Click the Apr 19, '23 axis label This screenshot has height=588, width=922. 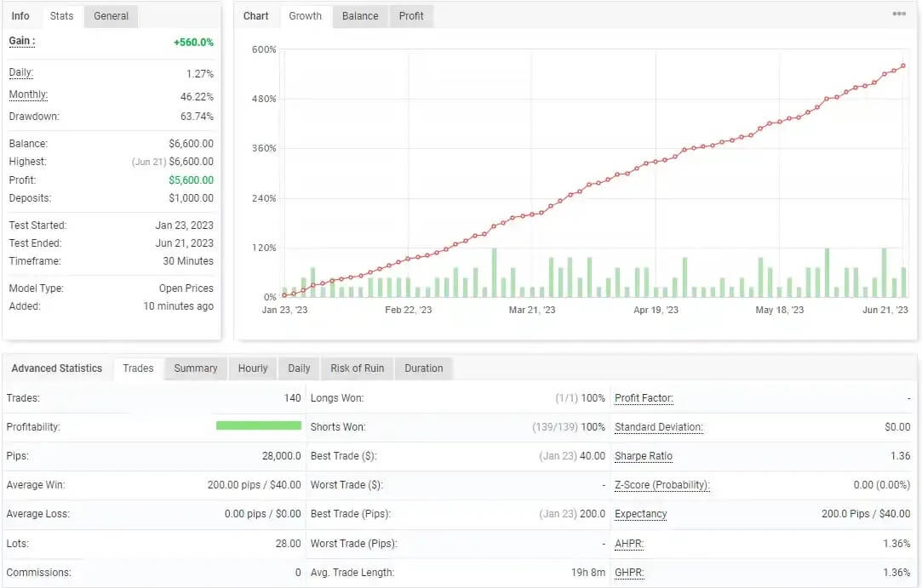pyautogui.click(x=656, y=310)
